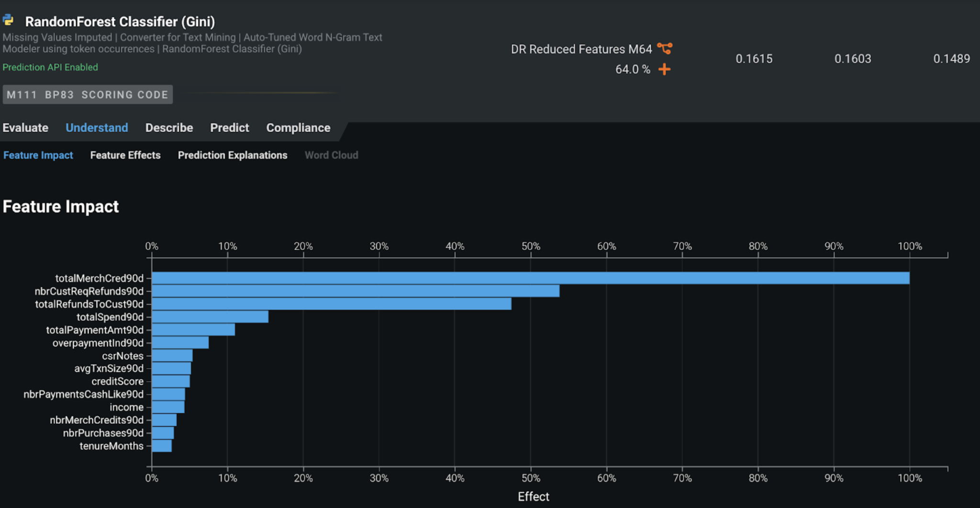This screenshot has width=980, height=508.
Task: Click the BP83 blueprint tag
Action: click(59, 95)
